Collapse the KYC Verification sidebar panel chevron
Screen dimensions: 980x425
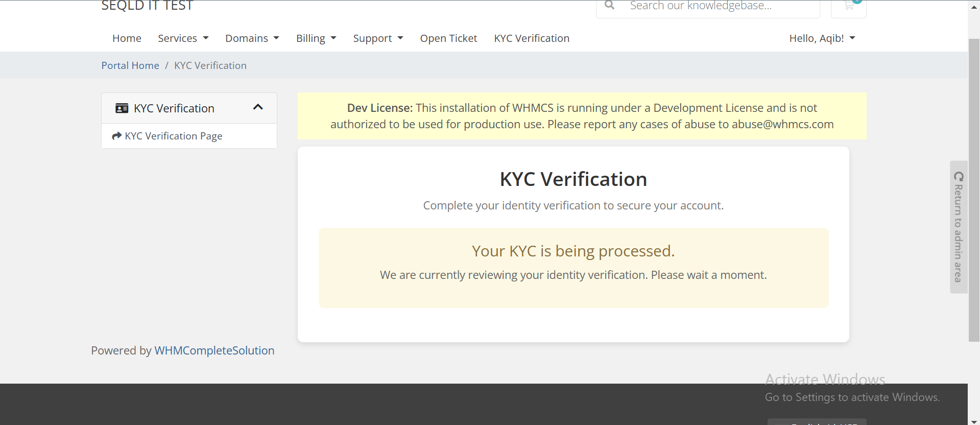(x=258, y=107)
